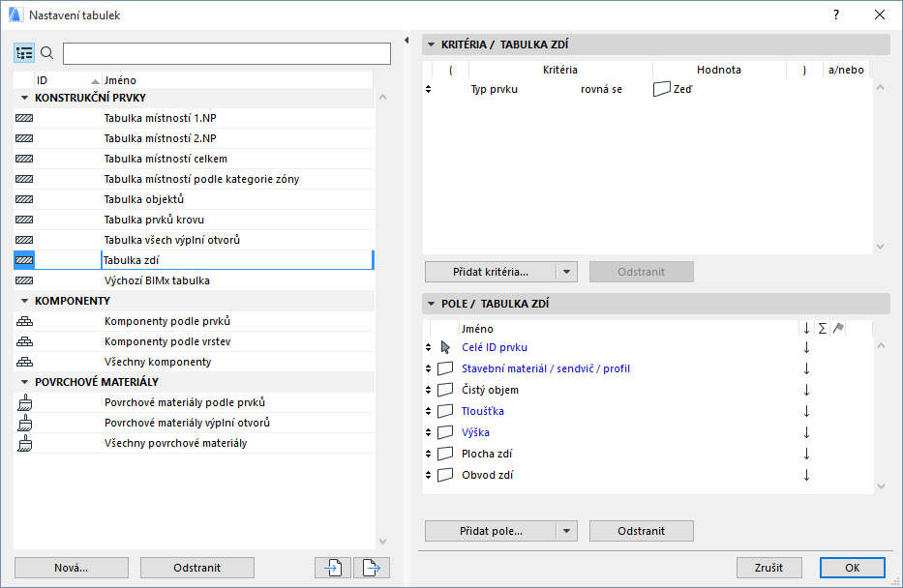Screen dimensions: 903x588
Task: Collapse the KONSTRUKČNÍ PRVKY group
Action: click(24, 98)
